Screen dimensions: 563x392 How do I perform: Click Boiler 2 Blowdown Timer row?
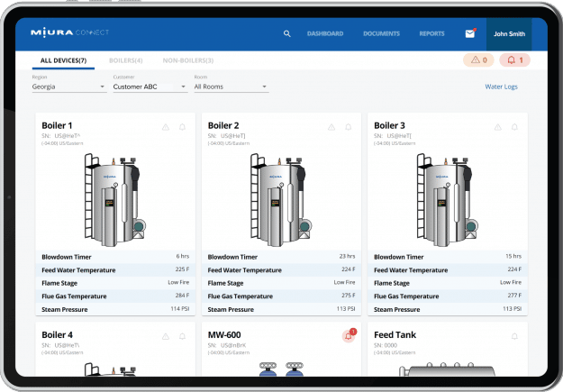pyautogui.click(x=281, y=257)
